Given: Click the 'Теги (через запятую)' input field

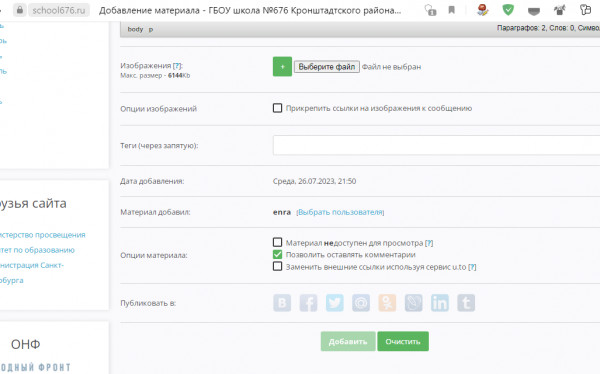Looking at the screenshot, I should coord(436,145).
